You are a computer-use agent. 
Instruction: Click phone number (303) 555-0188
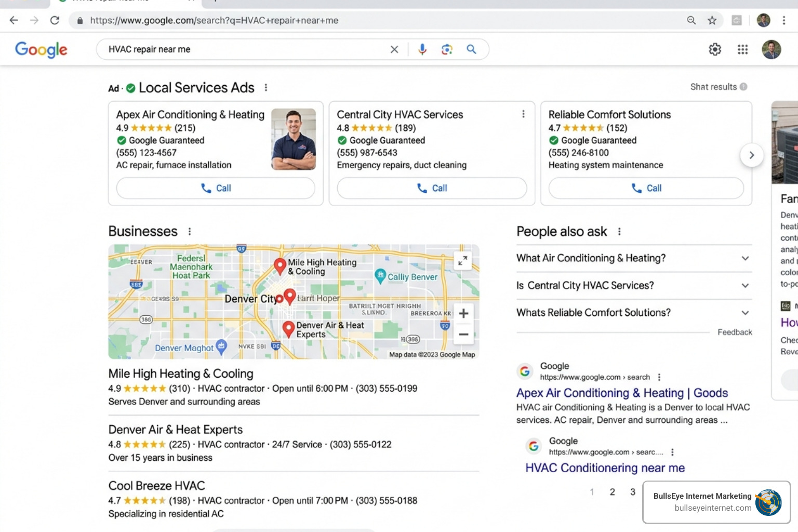coord(387,500)
